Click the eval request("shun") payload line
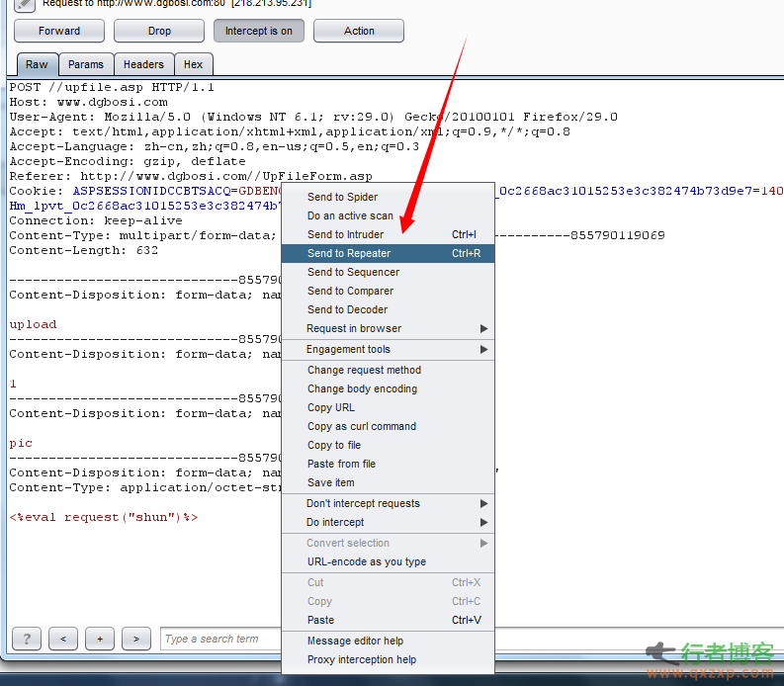784x686 pixels. (104, 518)
